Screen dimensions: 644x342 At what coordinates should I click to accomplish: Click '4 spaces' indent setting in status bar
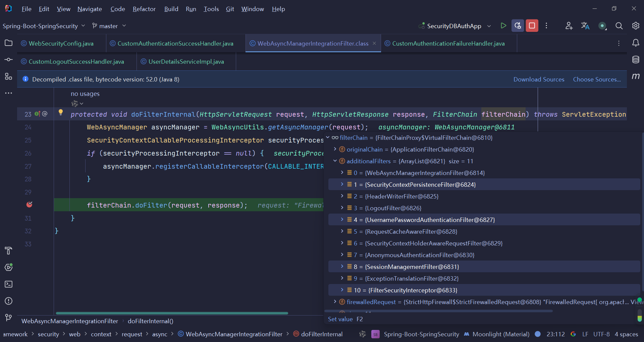coord(626,334)
